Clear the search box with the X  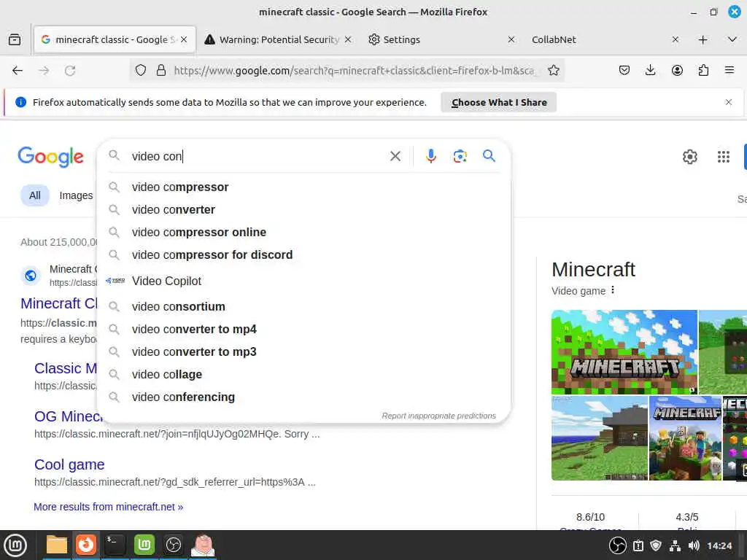[x=395, y=156]
